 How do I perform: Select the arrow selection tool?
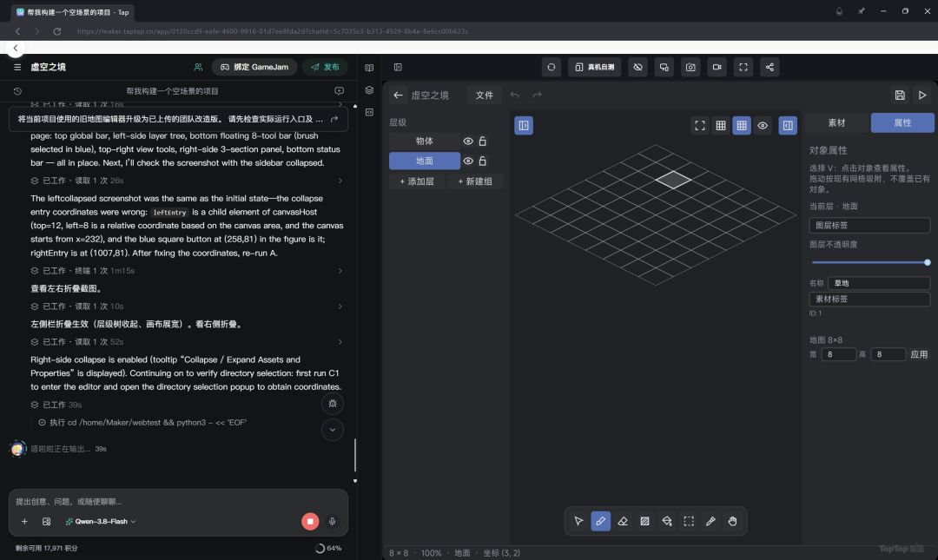(578, 521)
